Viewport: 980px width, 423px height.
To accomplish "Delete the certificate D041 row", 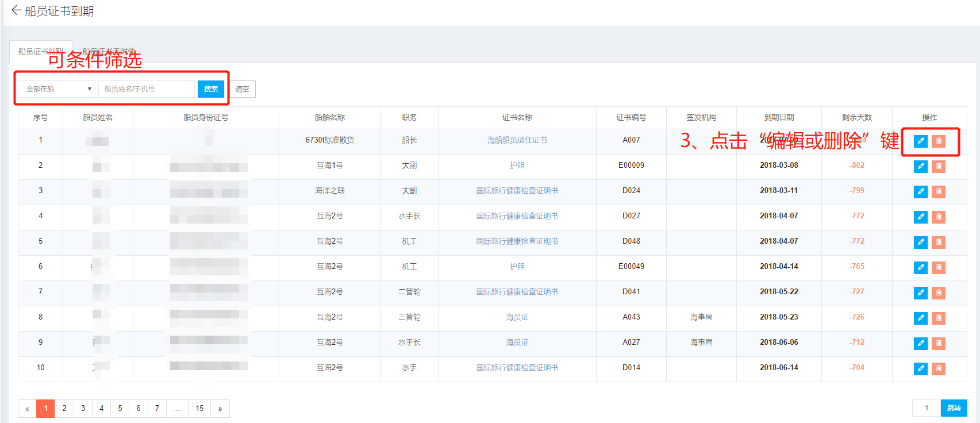I will [939, 293].
